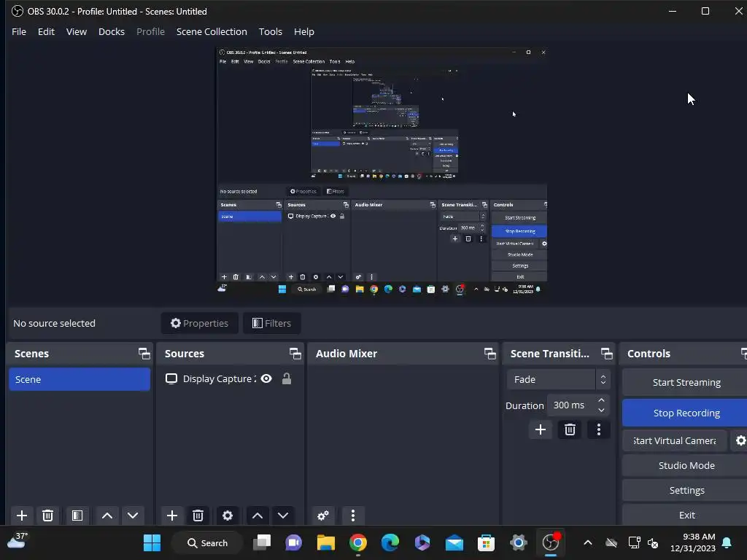Open Mail app from taskbar
This screenshot has height=560, width=747.
454,542
